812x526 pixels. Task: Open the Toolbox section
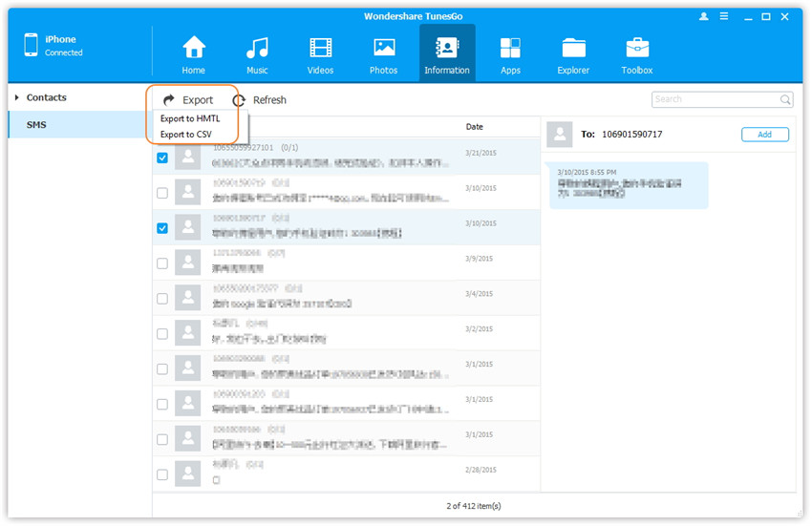(x=637, y=53)
